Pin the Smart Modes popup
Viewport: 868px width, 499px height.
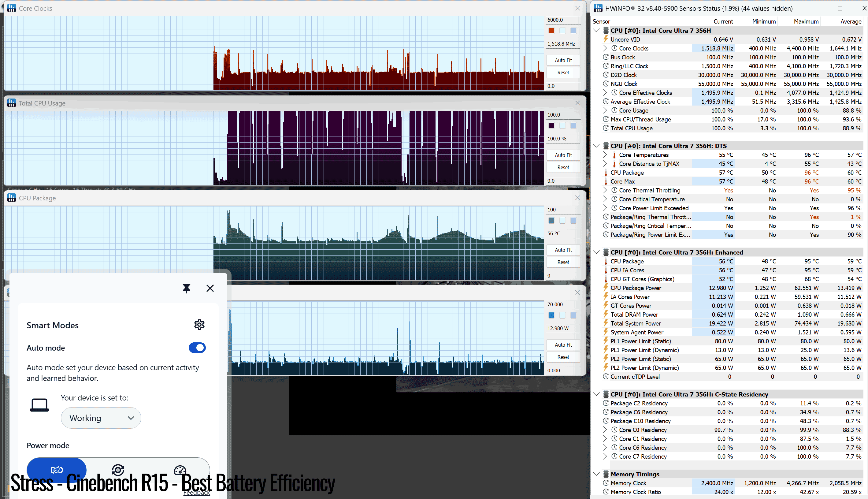(186, 288)
